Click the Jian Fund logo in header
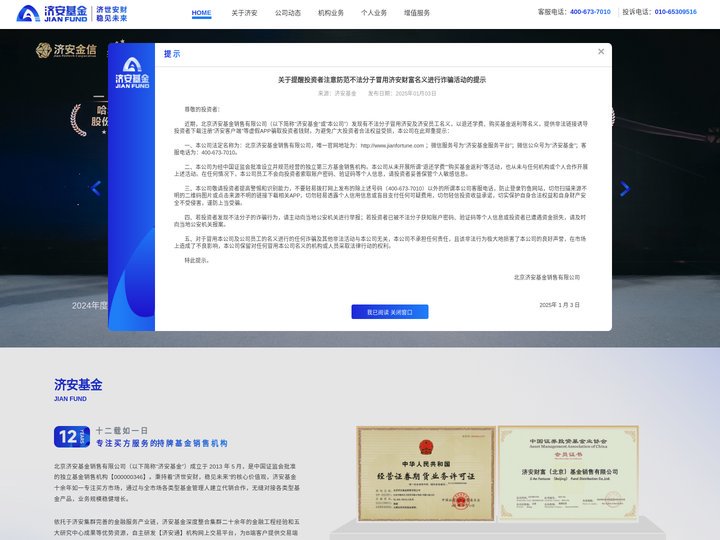The height and width of the screenshot is (540, 720). (51, 14)
